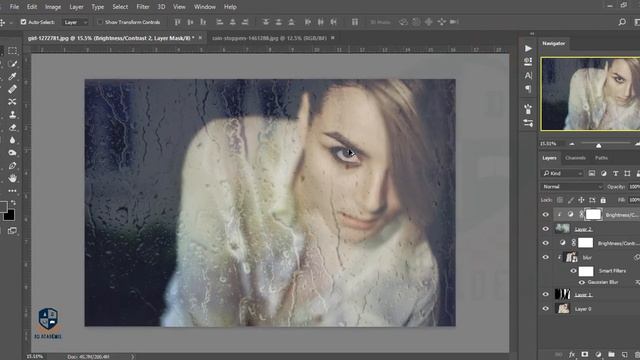This screenshot has width=640, height=360.
Task: Lock layer position icon
Action: (581, 200)
